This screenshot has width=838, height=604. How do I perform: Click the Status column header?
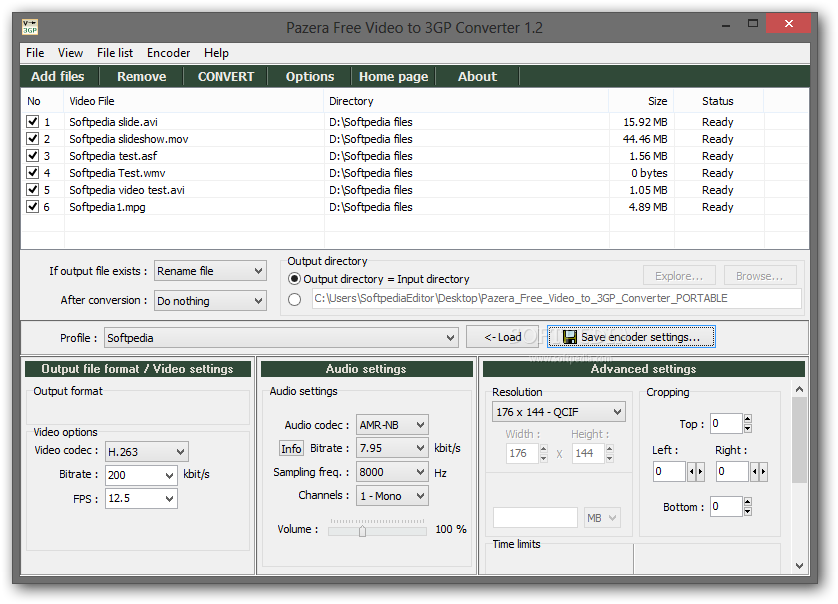click(x=719, y=101)
